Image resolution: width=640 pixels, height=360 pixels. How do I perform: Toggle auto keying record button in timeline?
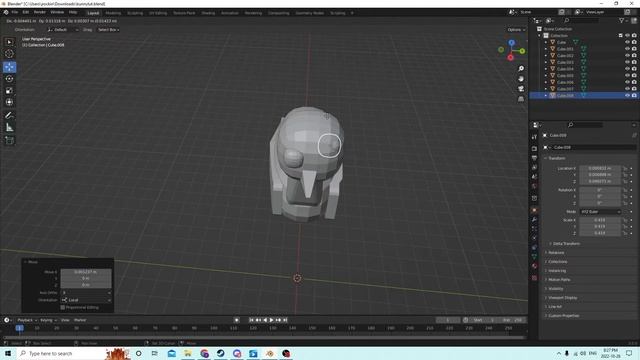(x=237, y=320)
